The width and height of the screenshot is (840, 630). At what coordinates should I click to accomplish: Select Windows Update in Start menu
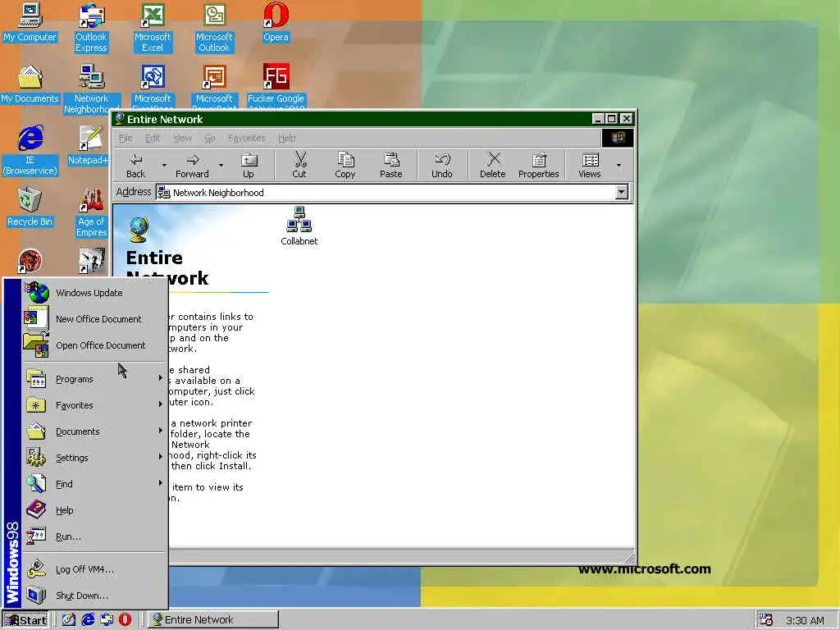95,293
